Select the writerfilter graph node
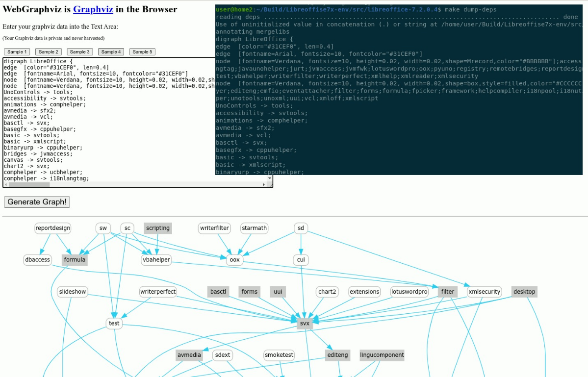The height and width of the screenshot is (377, 588). coord(214,228)
